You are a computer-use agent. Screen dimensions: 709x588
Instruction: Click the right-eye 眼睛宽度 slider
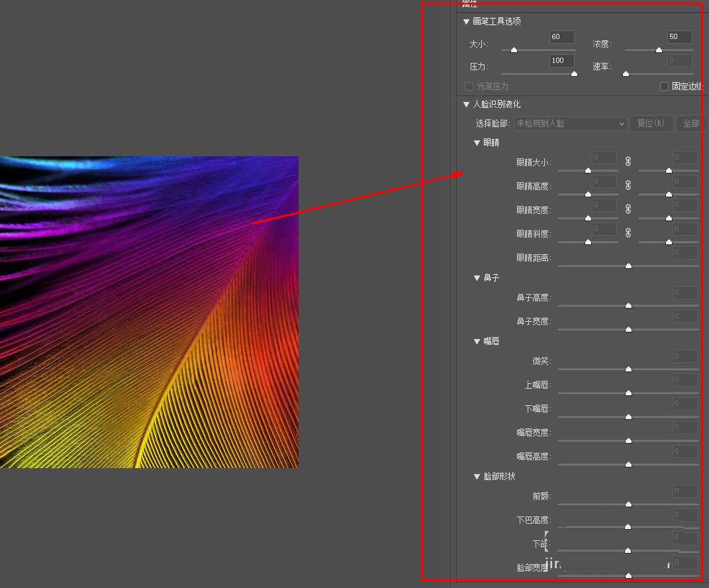pyautogui.click(x=669, y=219)
